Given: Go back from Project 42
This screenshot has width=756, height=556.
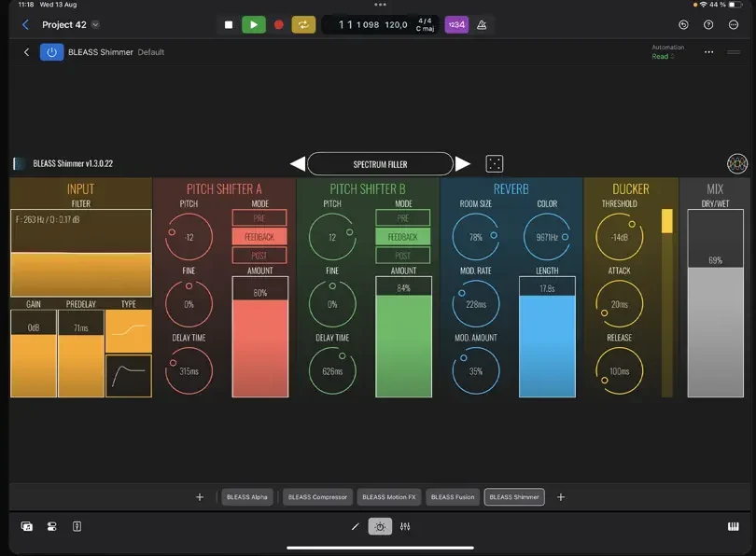Looking at the screenshot, I should coord(25,24).
